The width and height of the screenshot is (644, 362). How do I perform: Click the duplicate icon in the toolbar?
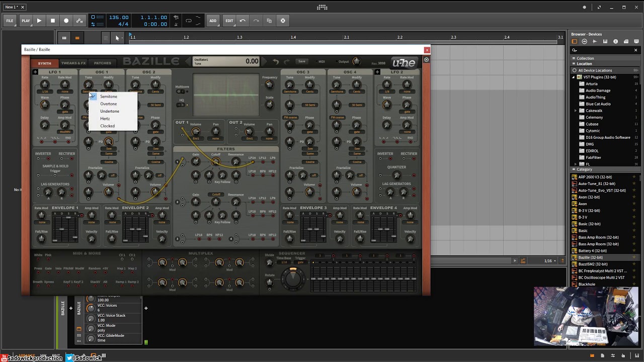269,21
